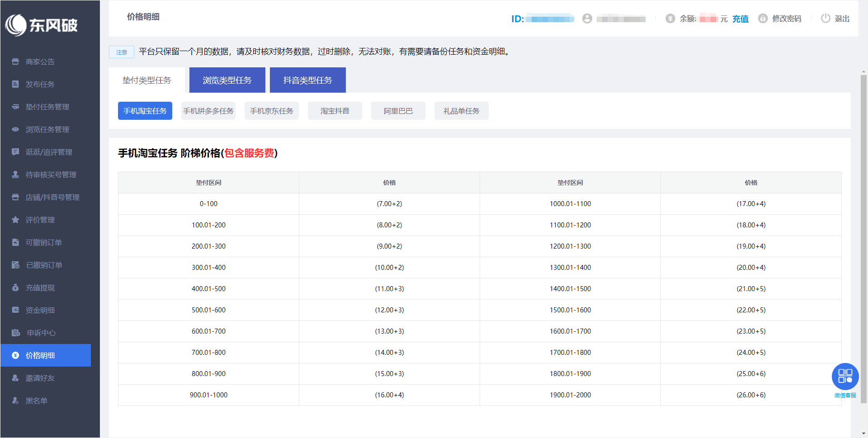
Task: Click the 1900.01-2000 range cell
Action: pos(570,395)
